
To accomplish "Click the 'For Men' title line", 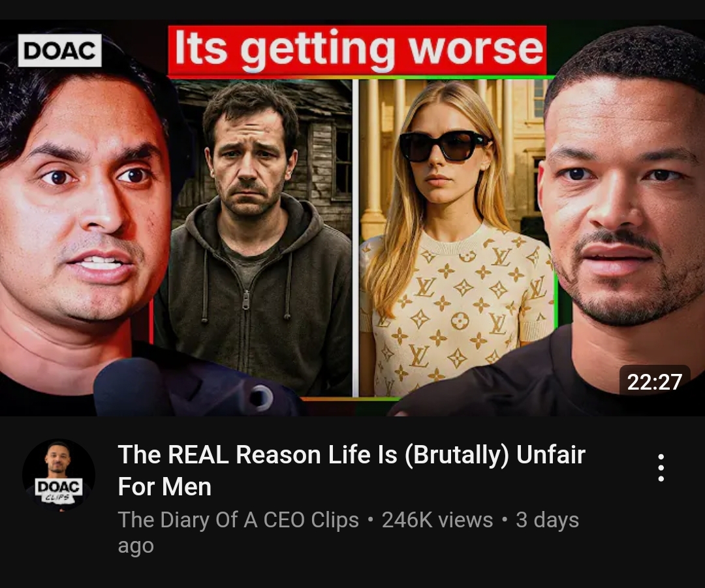I will [164, 487].
